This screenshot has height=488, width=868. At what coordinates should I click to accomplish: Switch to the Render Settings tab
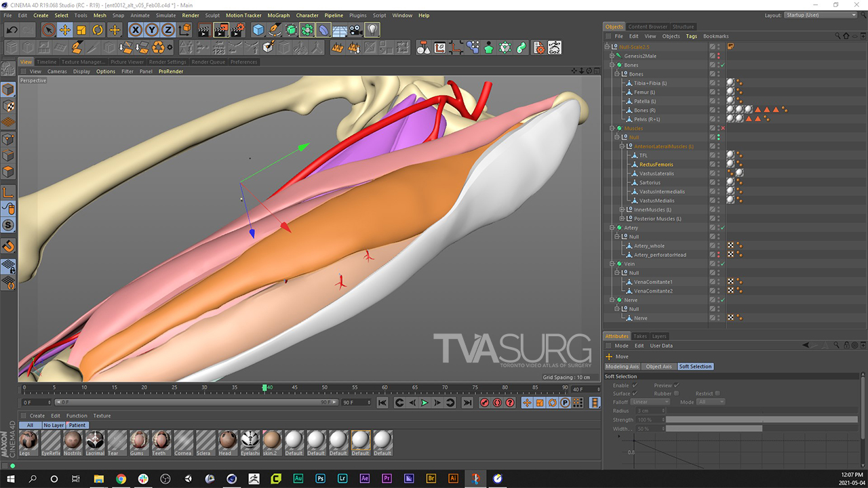pos(167,62)
